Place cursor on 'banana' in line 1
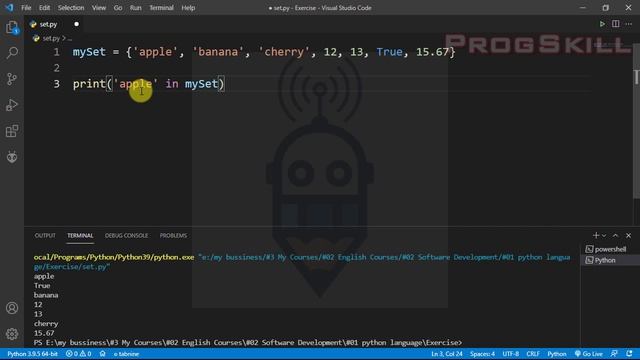640x360 pixels. point(218,52)
